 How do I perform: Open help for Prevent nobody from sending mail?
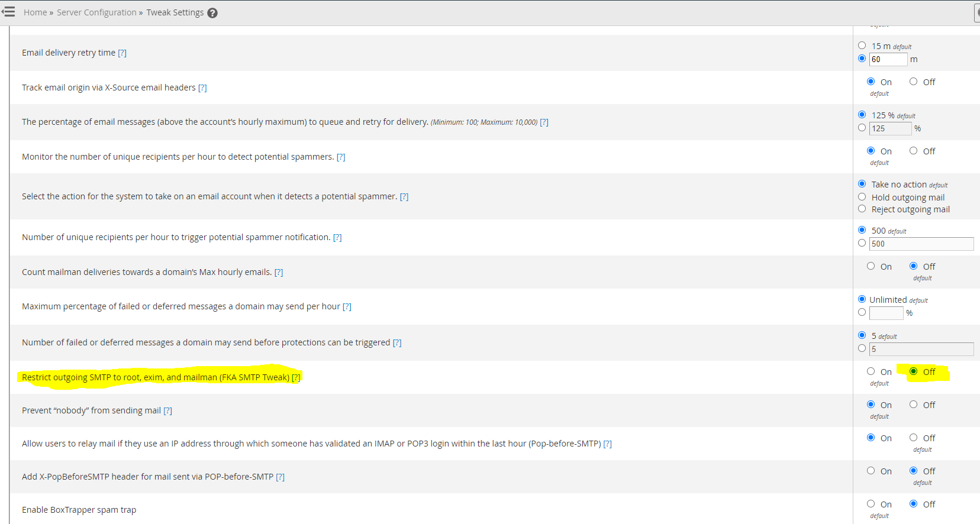(x=167, y=410)
